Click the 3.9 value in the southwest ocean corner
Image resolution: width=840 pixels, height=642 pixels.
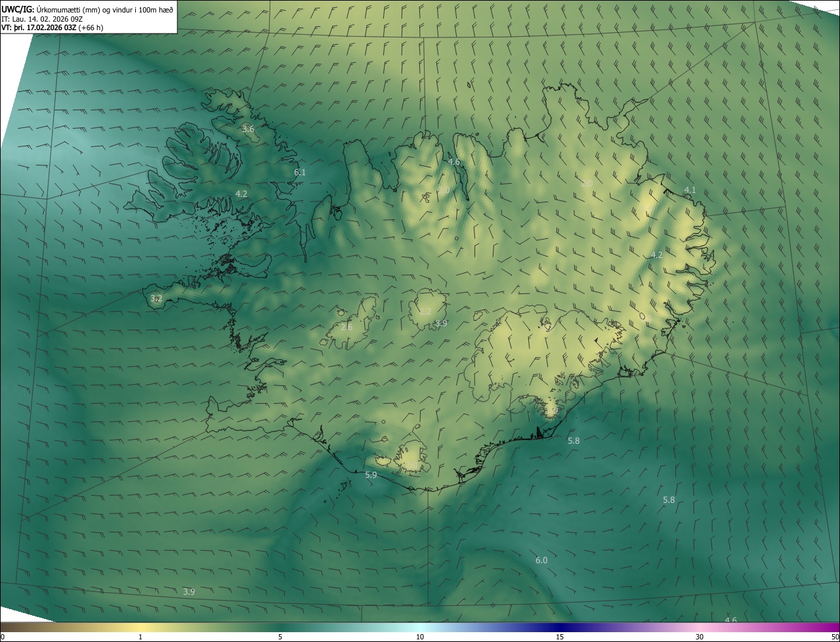click(189, 591)
